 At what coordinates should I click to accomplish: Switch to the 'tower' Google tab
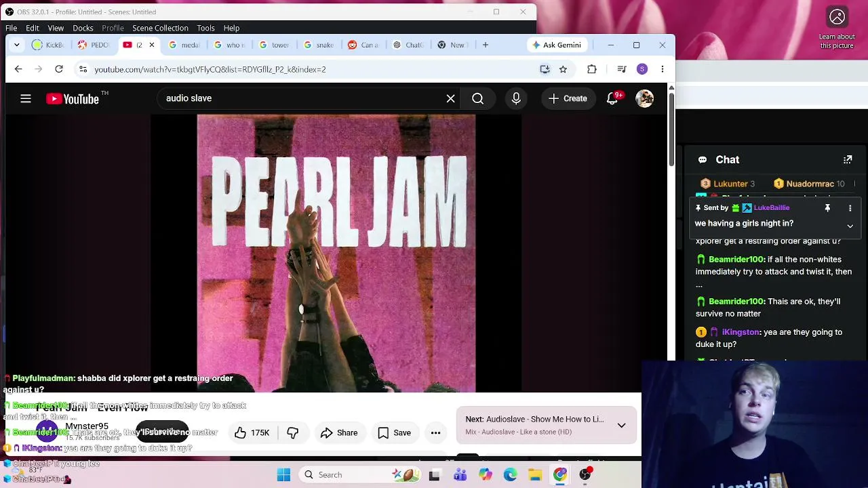[273, 45]
